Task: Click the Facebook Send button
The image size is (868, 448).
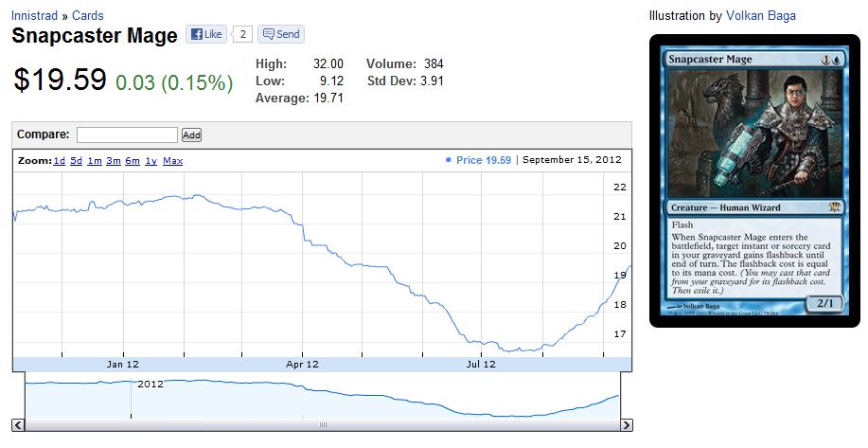Action: [x=281, y=34]
